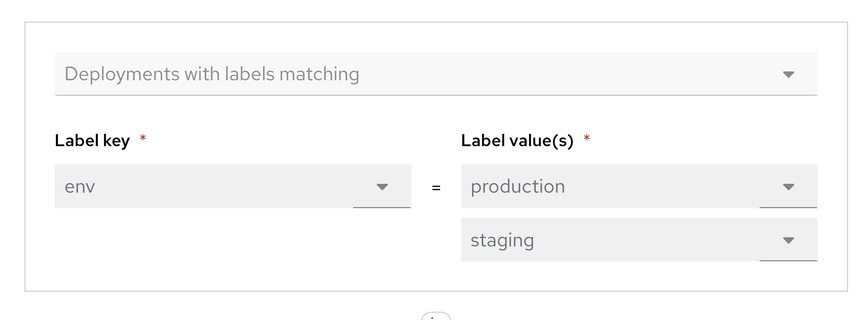Click the caret beside the env key
Viewport: 868px width, 320px height.
(x=382, y=187)
